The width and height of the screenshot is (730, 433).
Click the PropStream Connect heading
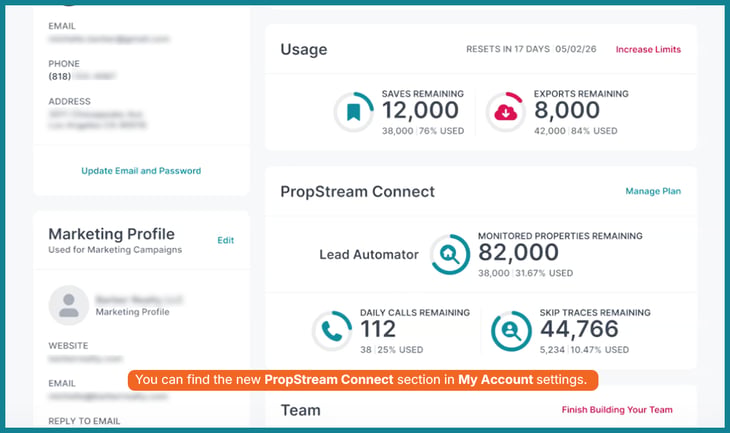(x=358, y=192)
